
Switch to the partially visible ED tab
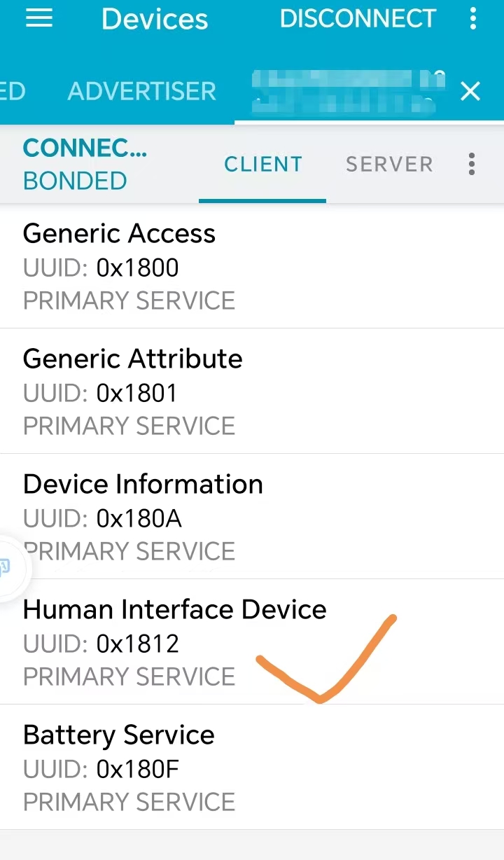(x=13, y=91)
